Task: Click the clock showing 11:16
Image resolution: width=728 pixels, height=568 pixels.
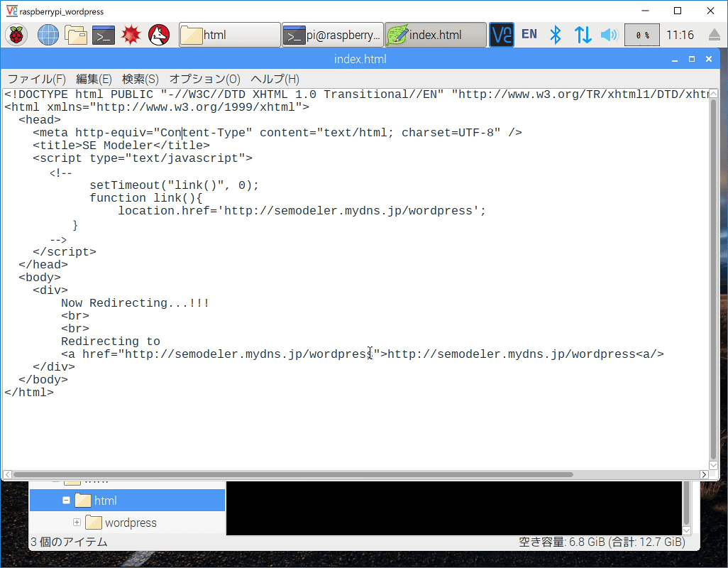Action: (x=680, y=35)
